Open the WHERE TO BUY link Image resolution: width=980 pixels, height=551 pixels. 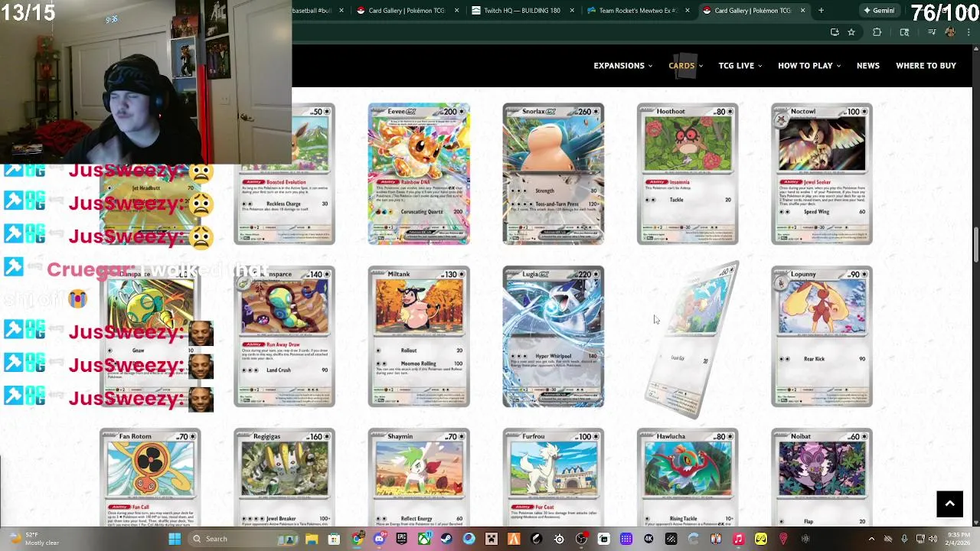926,66
